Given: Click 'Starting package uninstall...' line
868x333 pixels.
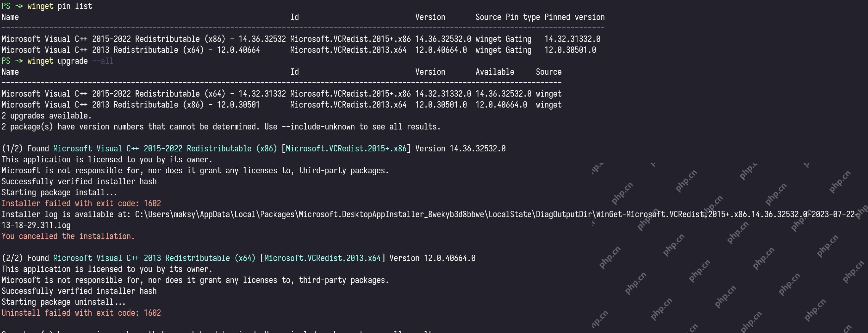Looking at the screenshot, I should click(64, 302).
